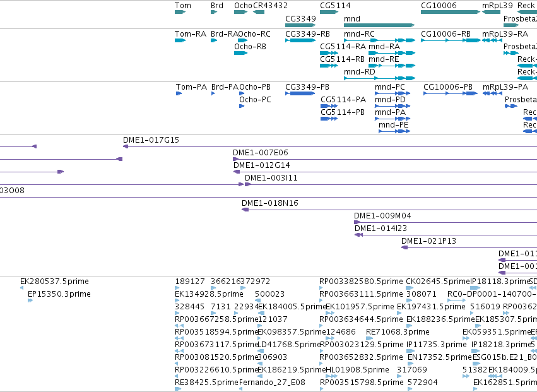
Task: Select the Ocho-RB transcript label
Action: coord(250,47)
